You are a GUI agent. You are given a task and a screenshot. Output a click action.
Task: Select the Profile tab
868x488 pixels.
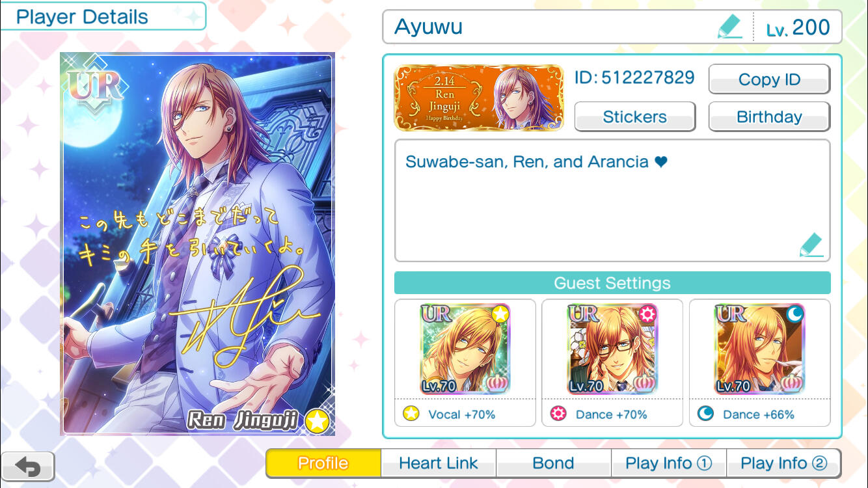point(323,463)
